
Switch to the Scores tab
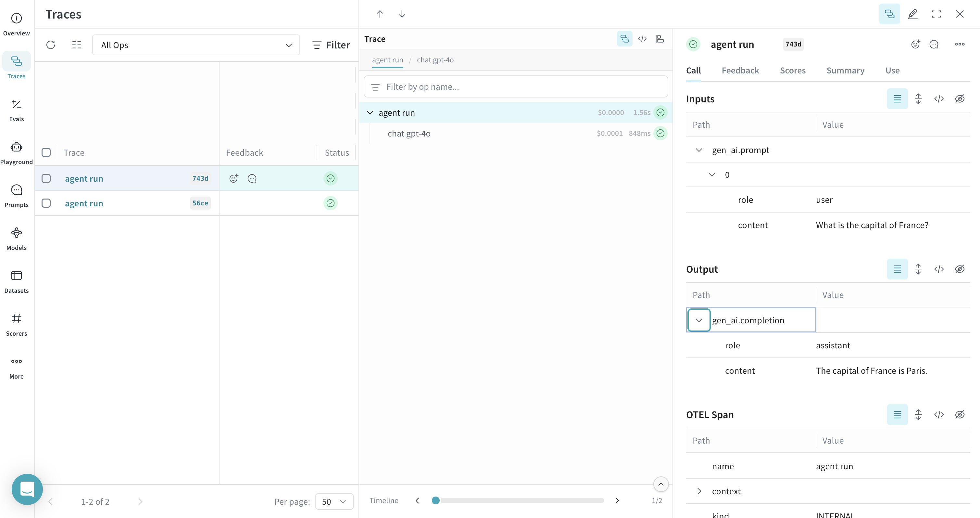point(792,71)
